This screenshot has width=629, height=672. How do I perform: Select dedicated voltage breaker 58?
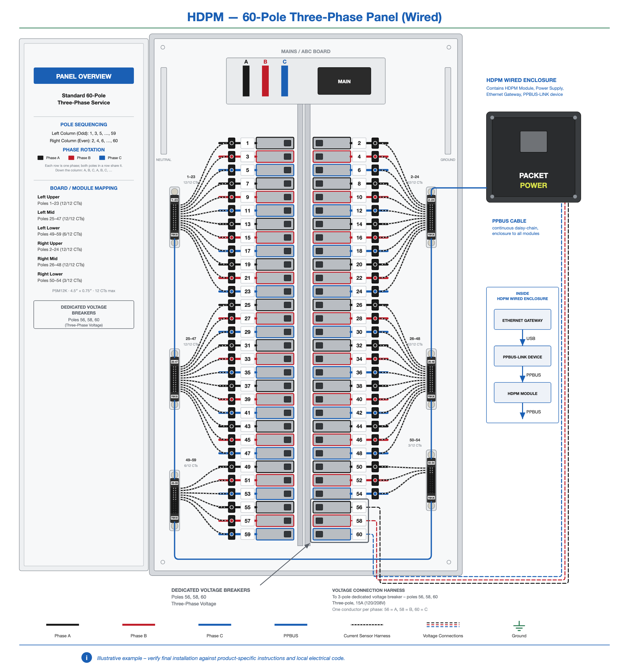pos(332,521)
